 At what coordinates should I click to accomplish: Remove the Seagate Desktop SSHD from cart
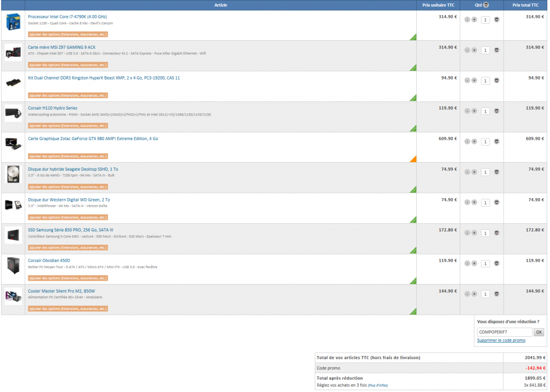tap(497, 172)
